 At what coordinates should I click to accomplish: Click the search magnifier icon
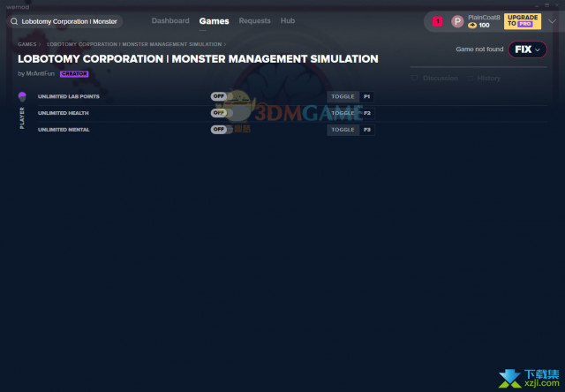(x=14, y=21)
